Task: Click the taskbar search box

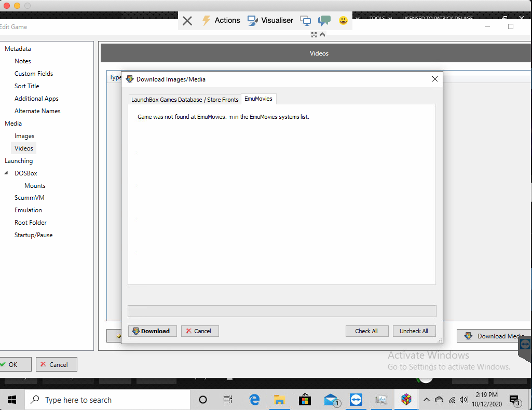Action: point(107,400)
